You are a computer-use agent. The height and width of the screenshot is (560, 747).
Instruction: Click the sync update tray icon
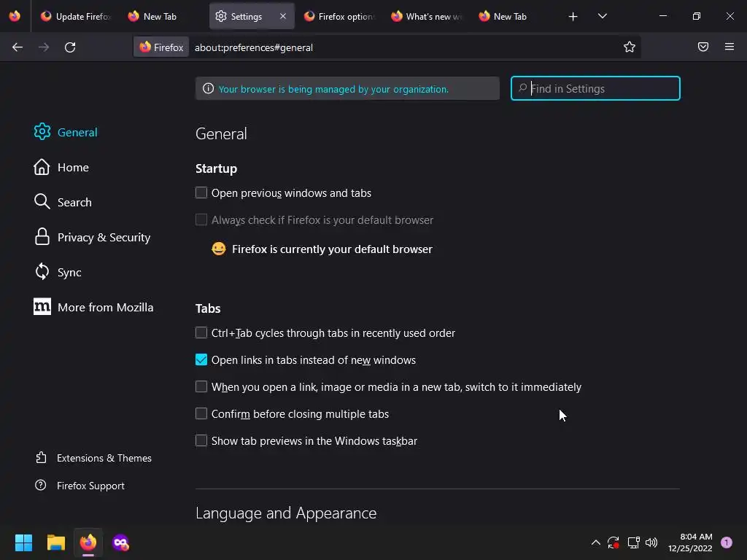[x=613, y=542]
